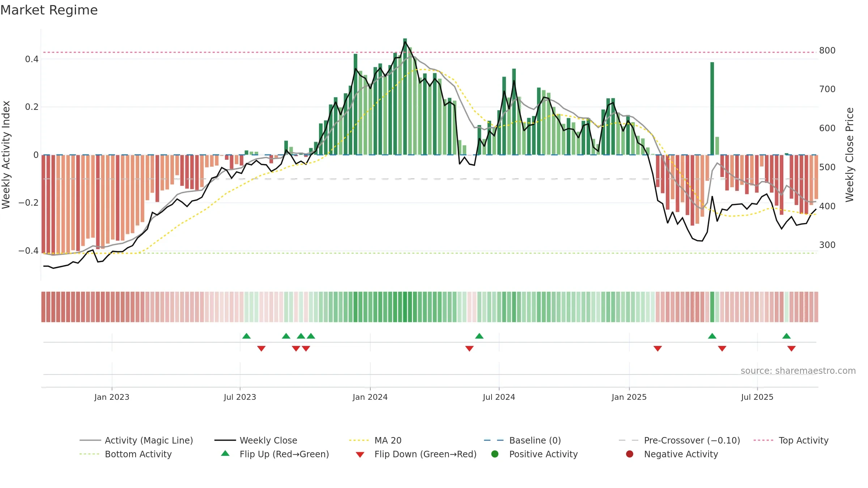The height and width of the screenshot is (488, 868).
Task: Click the Jan 2024 x-axis label
Action: [370, 397]
